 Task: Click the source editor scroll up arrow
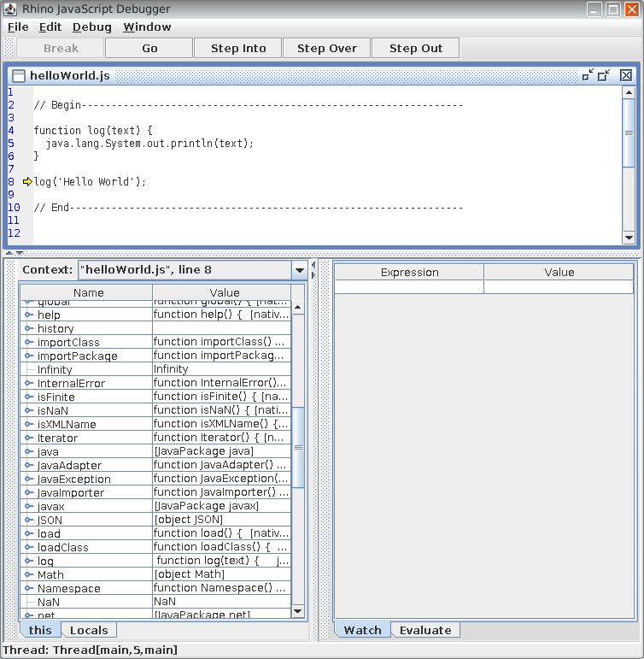tap(629, 92)
